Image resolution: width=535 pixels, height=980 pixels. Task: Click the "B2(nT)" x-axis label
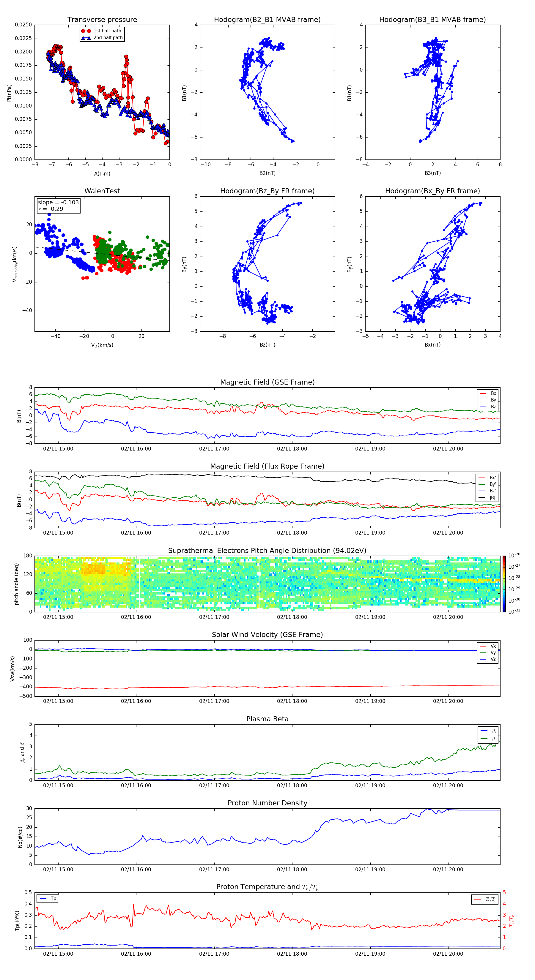(x=267, y=173)
